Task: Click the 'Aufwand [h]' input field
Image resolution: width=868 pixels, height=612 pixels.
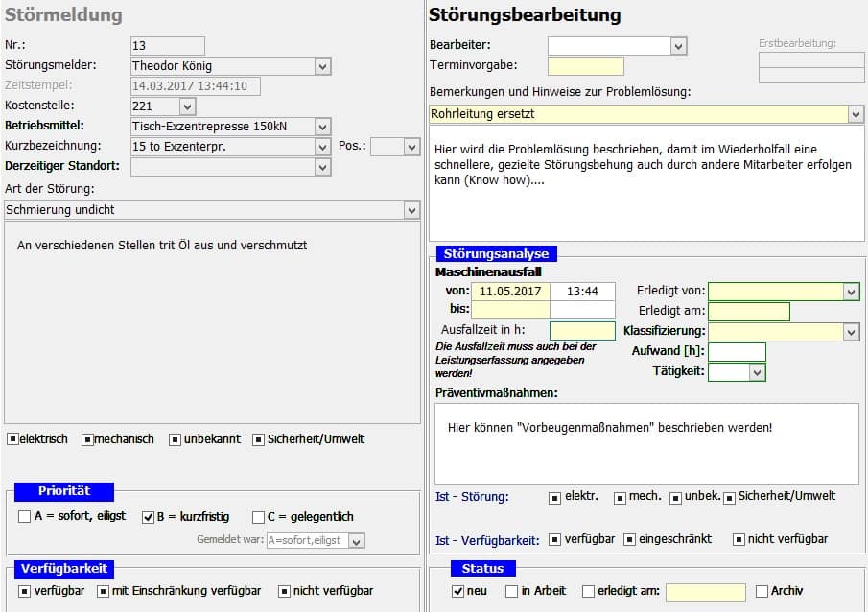Action: click(737, 352)
